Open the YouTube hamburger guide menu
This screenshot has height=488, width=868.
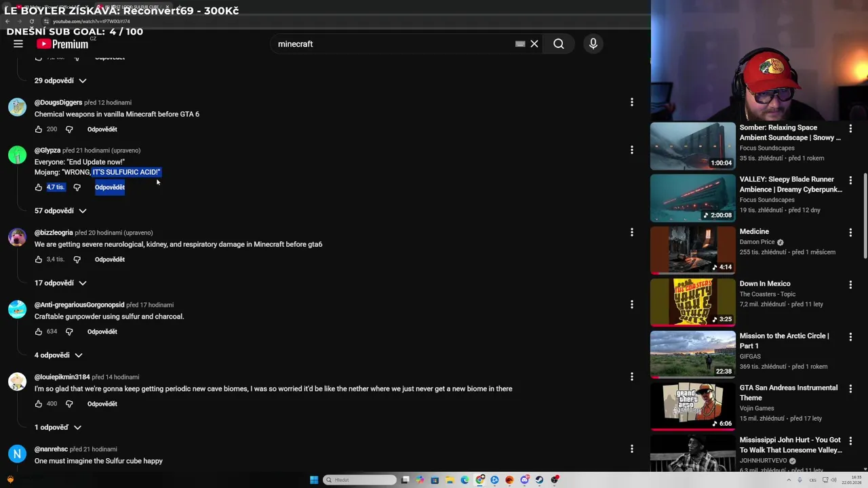(x=18, y=44)
